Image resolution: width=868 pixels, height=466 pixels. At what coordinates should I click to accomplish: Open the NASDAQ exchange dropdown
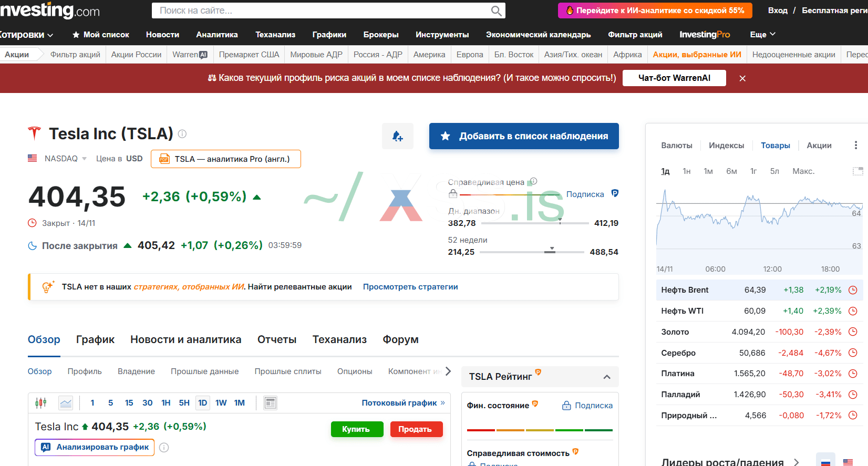(66, 159)
